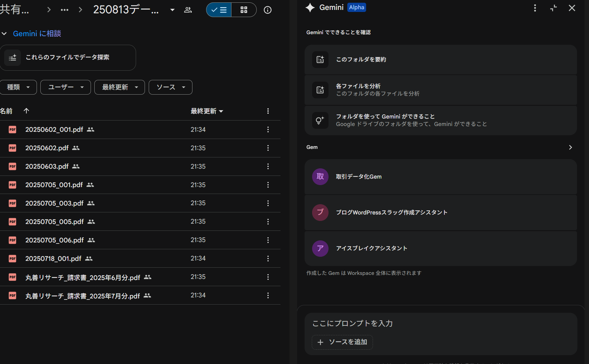Collapse the Gemini side panel
The height and width of the screenshot is (364, 589).
(553, 8)
